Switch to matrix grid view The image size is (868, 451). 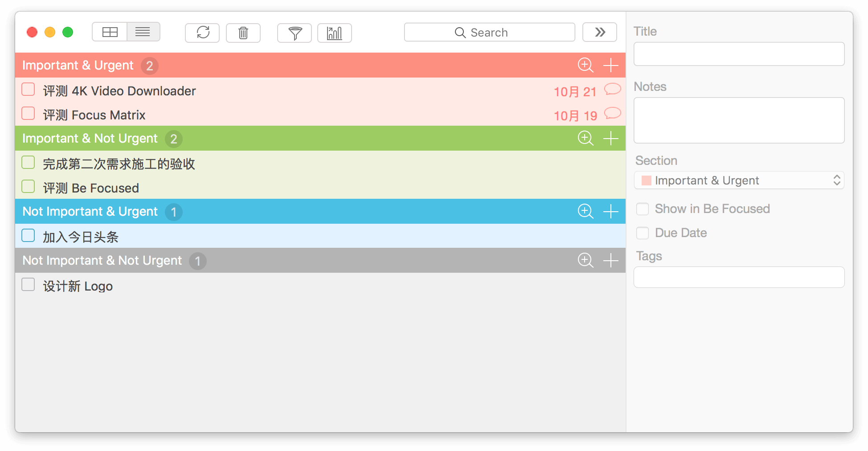110,32
